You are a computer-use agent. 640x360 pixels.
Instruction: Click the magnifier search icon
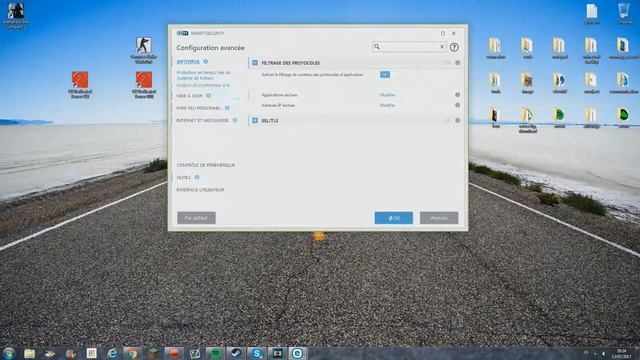click(x=377, y=47)
